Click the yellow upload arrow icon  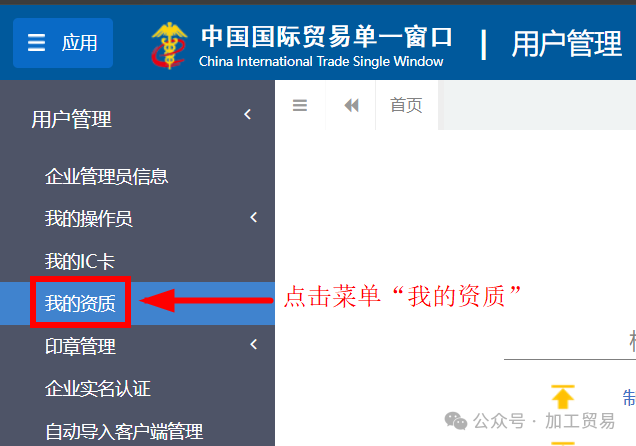pyautogui.click(x=563, y=397)
